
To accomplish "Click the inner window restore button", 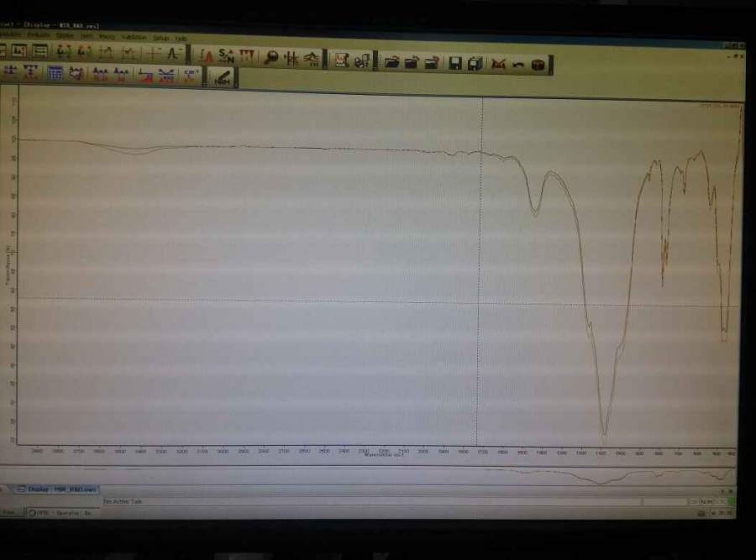I will [x=735, y=56].
